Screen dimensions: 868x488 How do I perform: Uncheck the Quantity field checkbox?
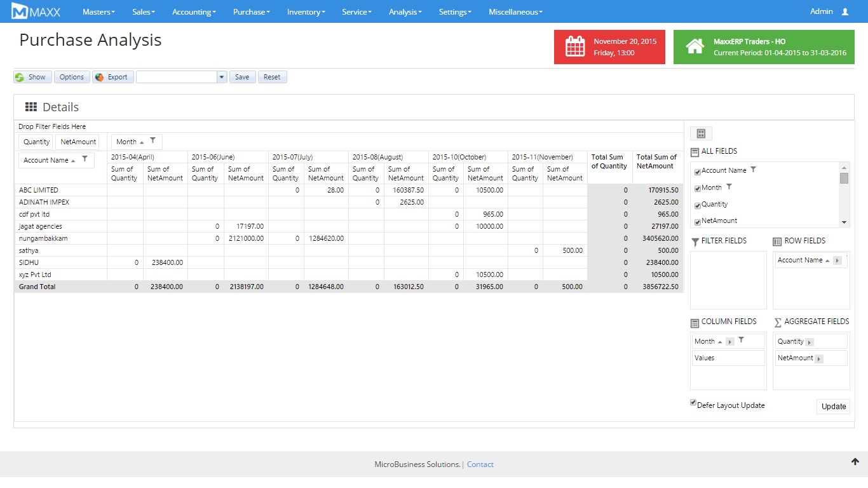[698, 205]
